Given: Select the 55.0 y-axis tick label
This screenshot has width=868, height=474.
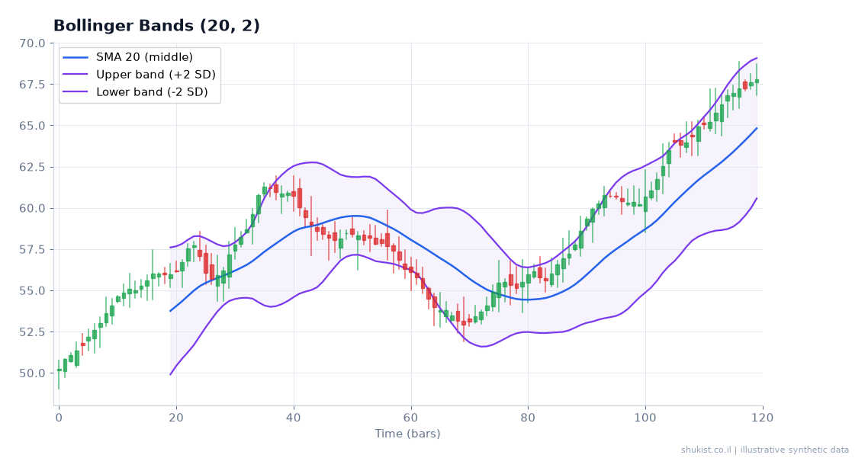Looking at the screenshot, I should click(x=33, y=290).
